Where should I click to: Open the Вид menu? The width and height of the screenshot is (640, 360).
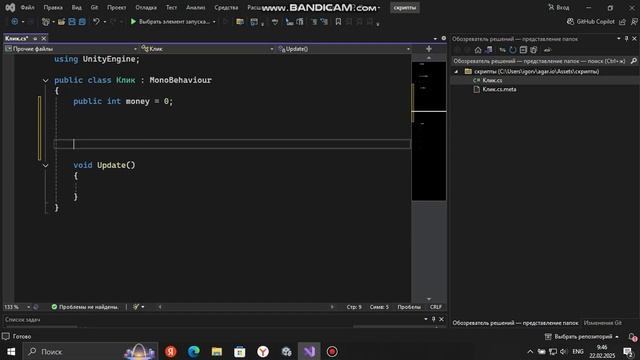click(76, 8)
